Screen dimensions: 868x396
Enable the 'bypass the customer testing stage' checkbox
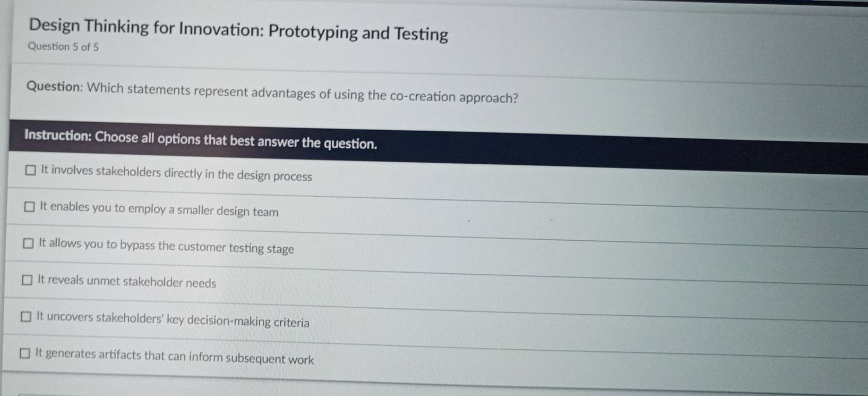click(x=28, y=243)
